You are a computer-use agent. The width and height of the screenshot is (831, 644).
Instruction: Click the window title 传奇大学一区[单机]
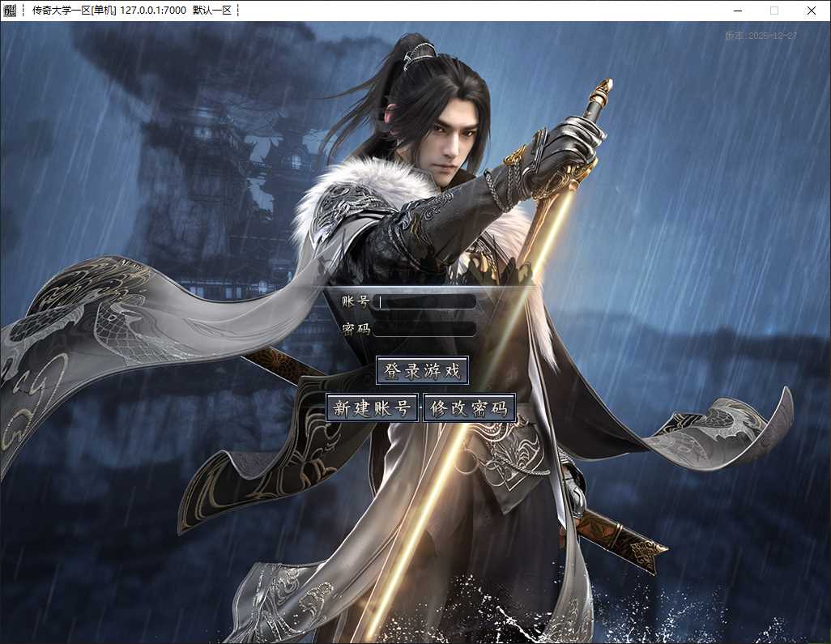click(x=75, y=10)
